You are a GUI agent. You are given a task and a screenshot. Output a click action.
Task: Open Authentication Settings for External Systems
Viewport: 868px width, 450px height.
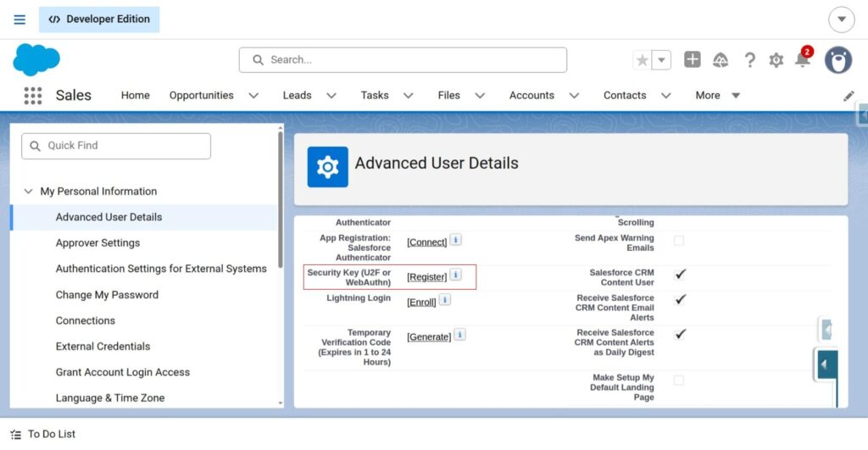click(x=161, y=269)
